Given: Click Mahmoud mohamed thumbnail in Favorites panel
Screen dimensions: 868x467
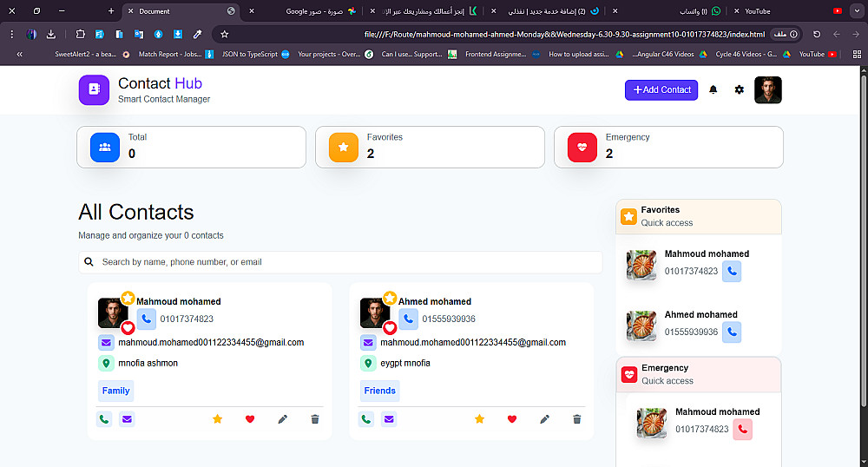Looking at the screenshot, I should coord(641,265).
